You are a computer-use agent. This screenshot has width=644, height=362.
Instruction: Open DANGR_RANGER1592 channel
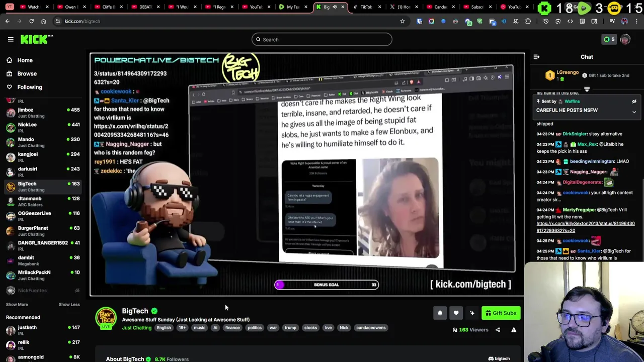tap(42, 246)
